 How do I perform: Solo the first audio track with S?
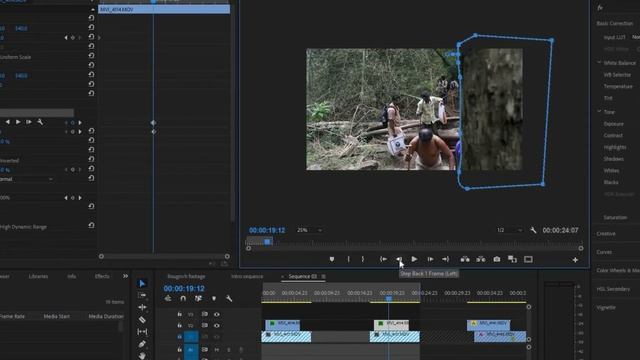229,350
